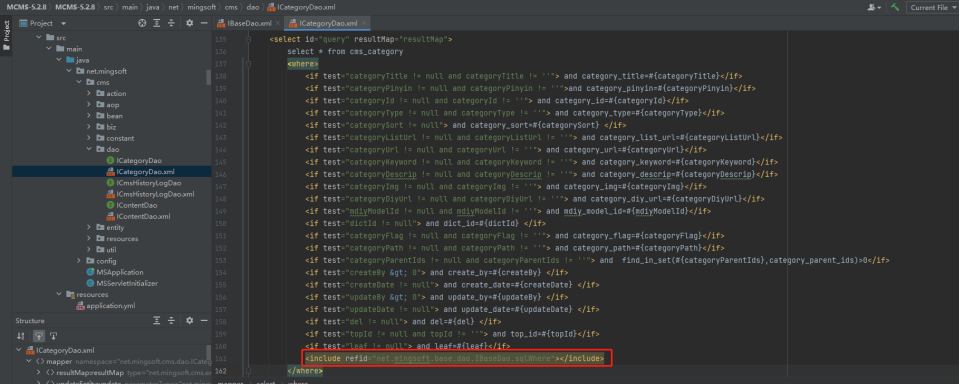Image resolution: width=960 pixels, height=384 pixels.
Task: Hide the Project panel with minus icon
Action: pos(204,23)
